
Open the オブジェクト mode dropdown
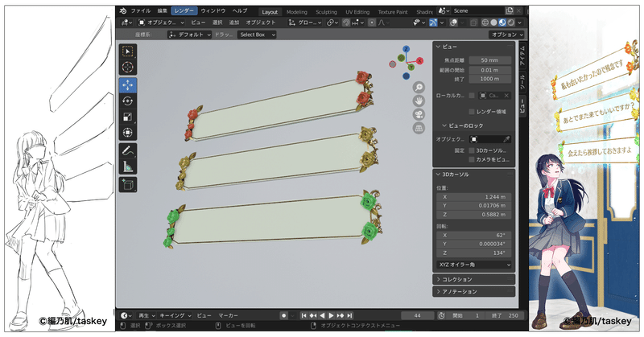point(161,23)
